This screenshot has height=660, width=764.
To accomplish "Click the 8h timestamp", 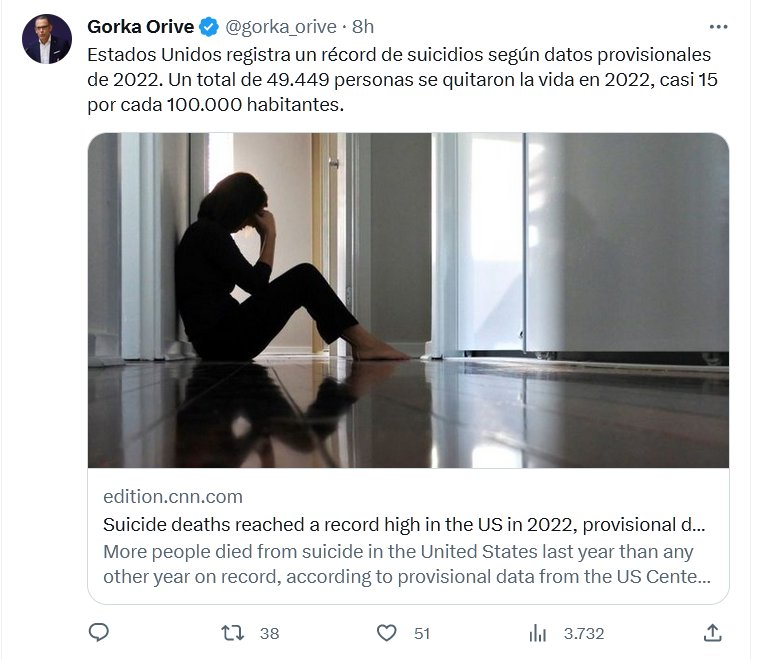I will point(363,26).
